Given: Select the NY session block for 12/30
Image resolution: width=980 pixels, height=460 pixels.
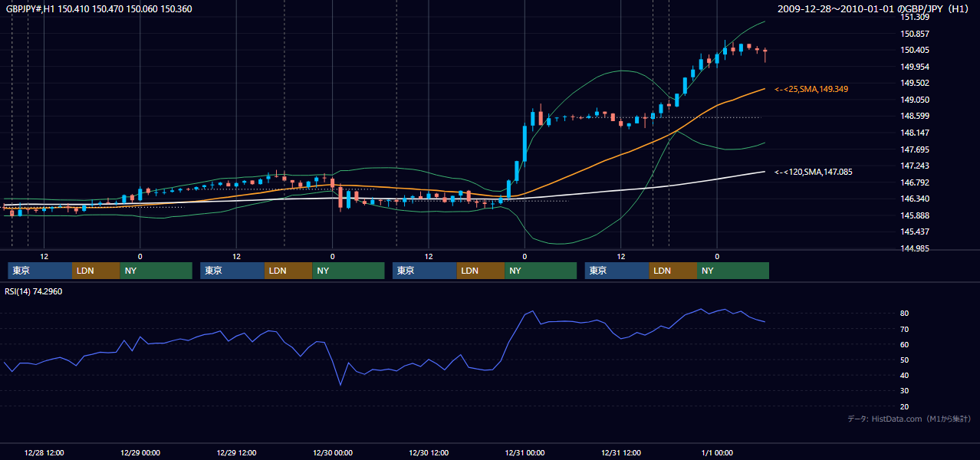Looking at the screenshot, I should tap(541, 271).
